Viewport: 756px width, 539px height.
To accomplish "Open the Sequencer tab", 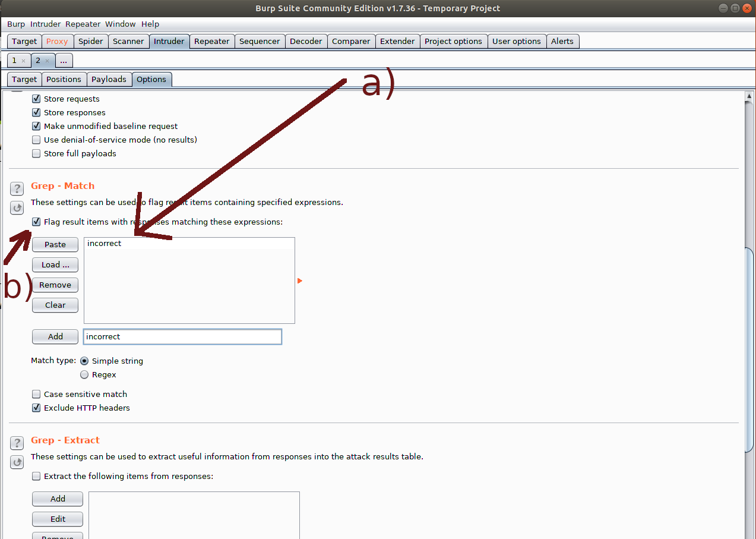I will point(260,41).
